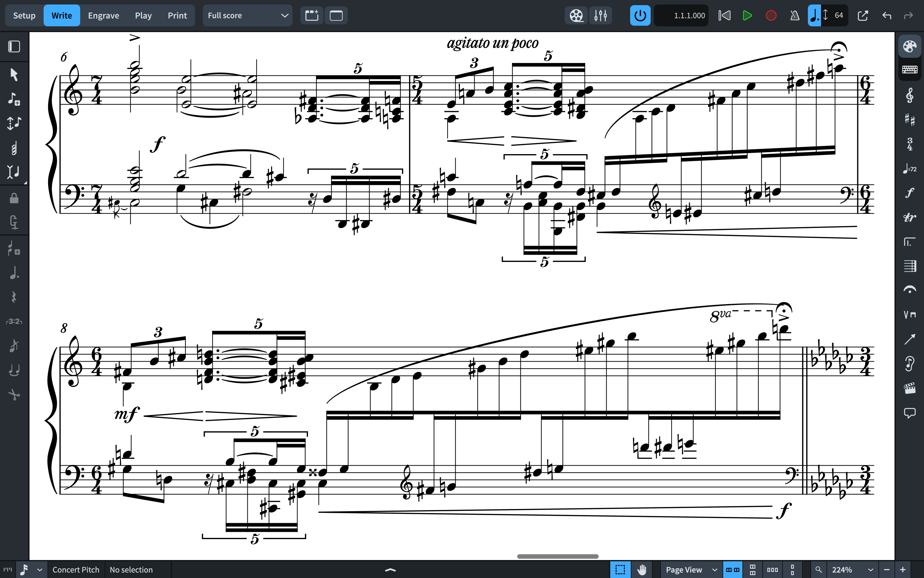Rewind to beginning of flow
Image resolution: width=924 pixels, height=578 pixels.
click(724, 16)
